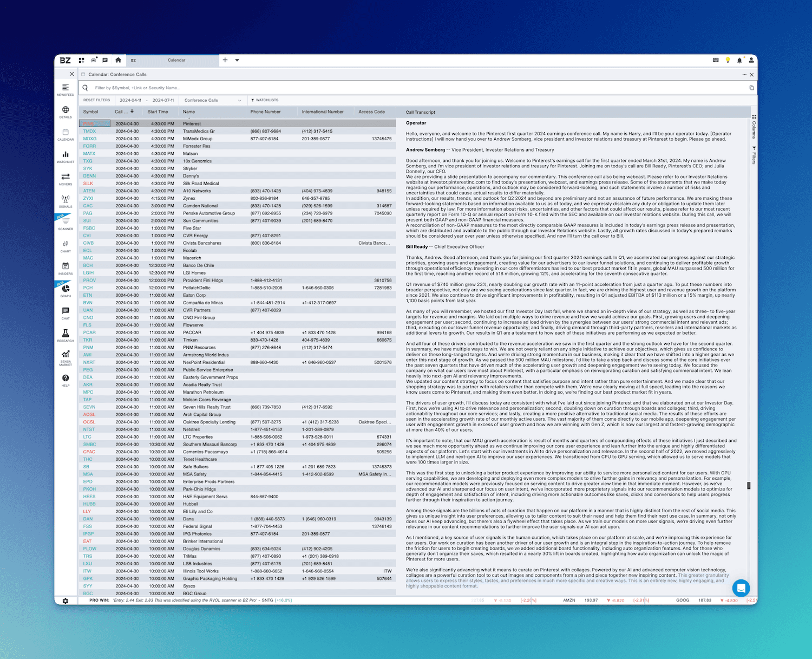
Task: Click the yellow lightbulb icon
Action: pos(728,60)
